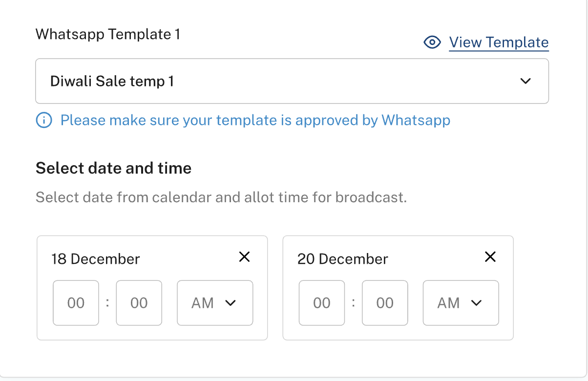Focus the hour field for 18 December
Image resolution: width=588 pixels, height=381 pixels.
pyautogui.click(x=76, y=303)
